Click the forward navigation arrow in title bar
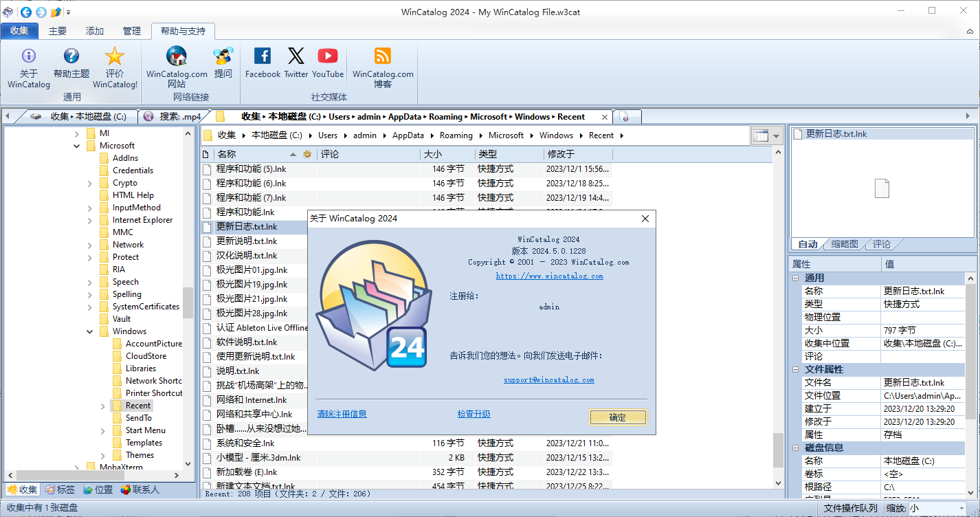 point(41,12)
